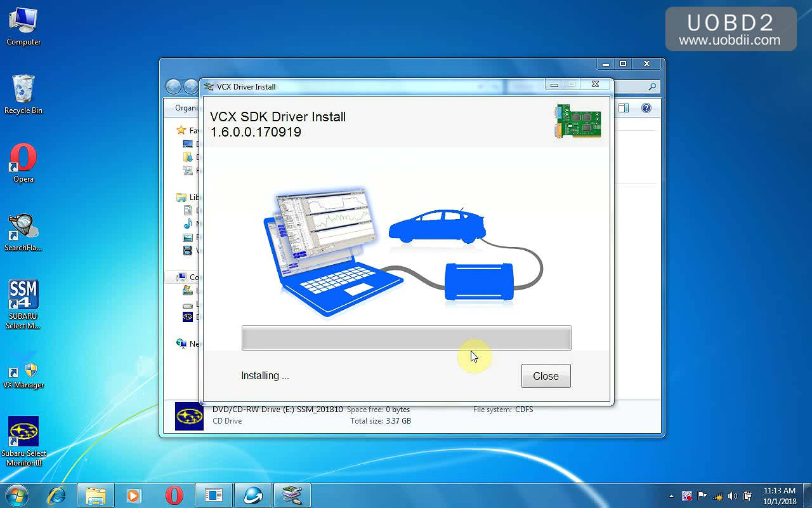Click the installation progress bar
812x508 pixels.
406,338
